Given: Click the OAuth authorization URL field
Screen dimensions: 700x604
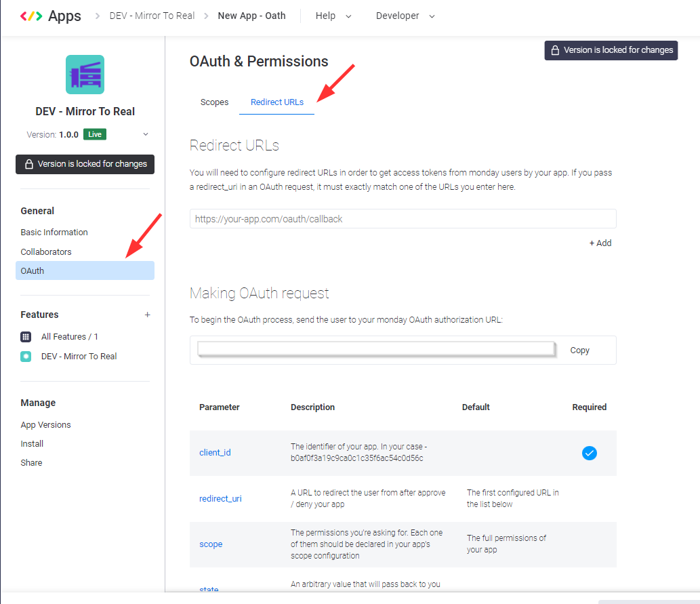Looking at the screenshot, I should [x=376, y=349].
